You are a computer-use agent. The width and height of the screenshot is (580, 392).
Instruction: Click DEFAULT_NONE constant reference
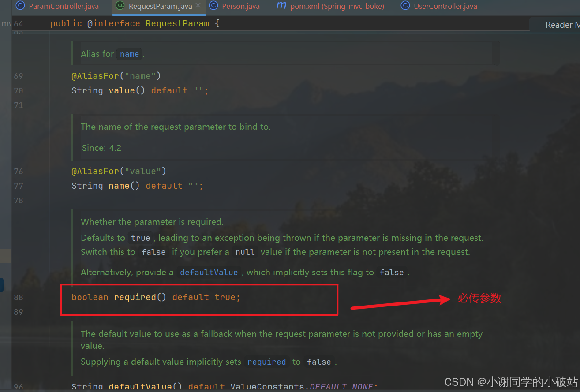(341, 387)
